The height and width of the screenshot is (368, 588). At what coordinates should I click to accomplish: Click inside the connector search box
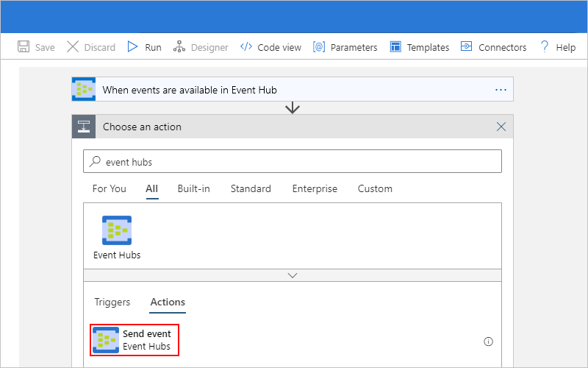pos(293,161)
